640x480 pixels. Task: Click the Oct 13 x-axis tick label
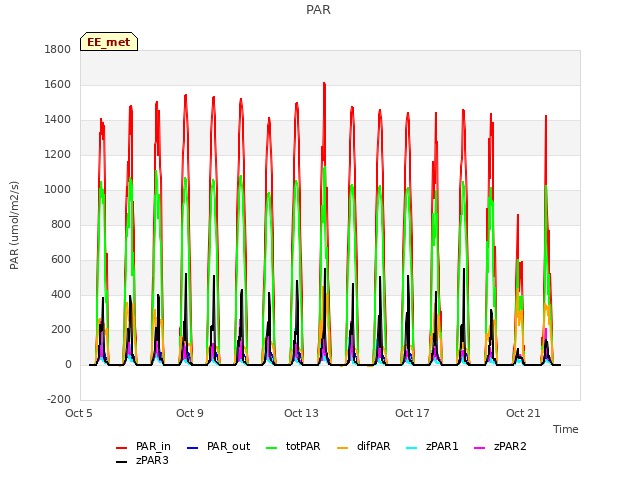coord(301,413)
